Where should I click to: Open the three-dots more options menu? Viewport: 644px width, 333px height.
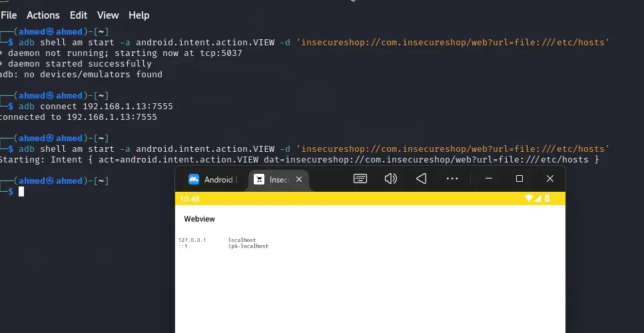pyautogui.click(x=452, y=178)
